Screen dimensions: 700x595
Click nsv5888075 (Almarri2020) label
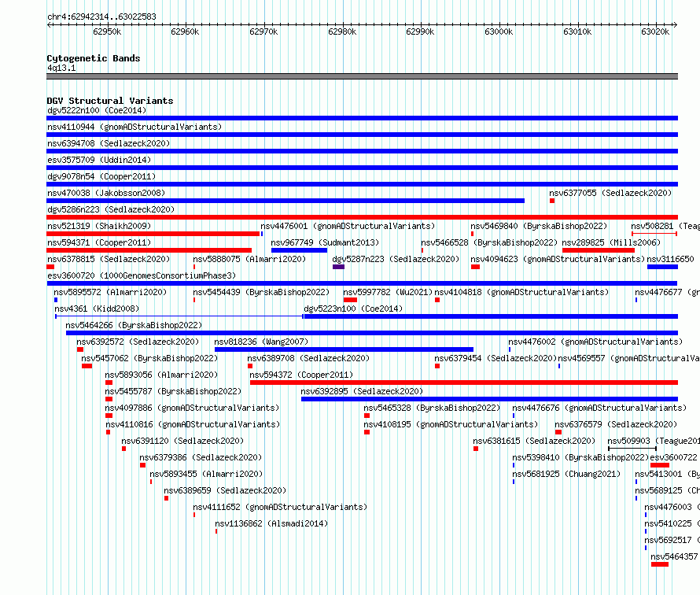point(249,259)
